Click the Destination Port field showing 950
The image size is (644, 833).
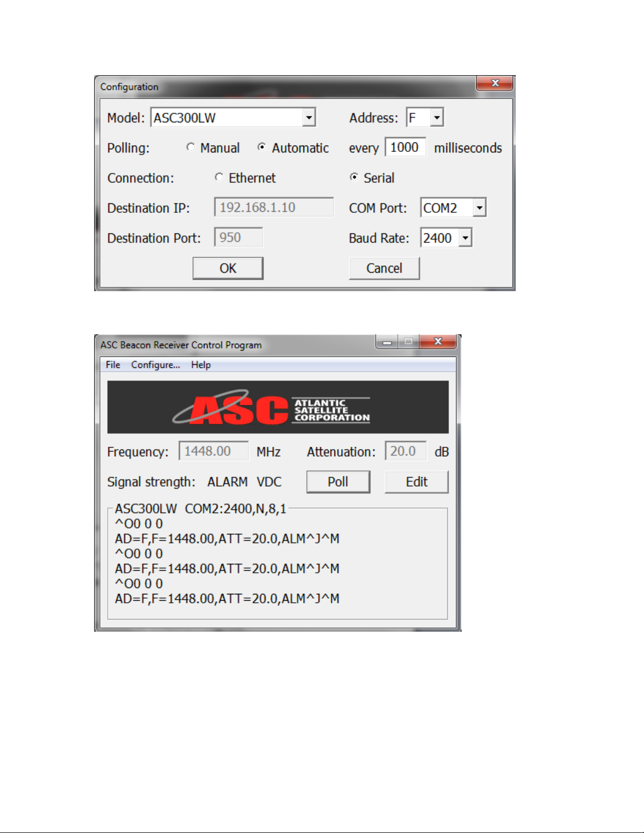pos(238,237)
